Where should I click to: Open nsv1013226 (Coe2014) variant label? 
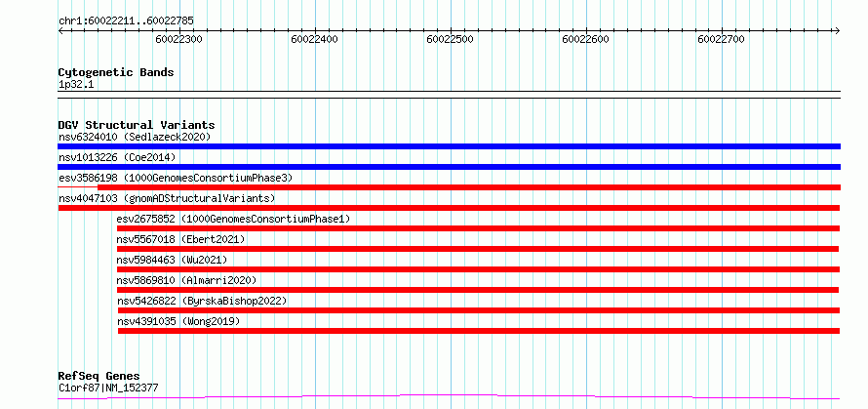click(117, 157)
